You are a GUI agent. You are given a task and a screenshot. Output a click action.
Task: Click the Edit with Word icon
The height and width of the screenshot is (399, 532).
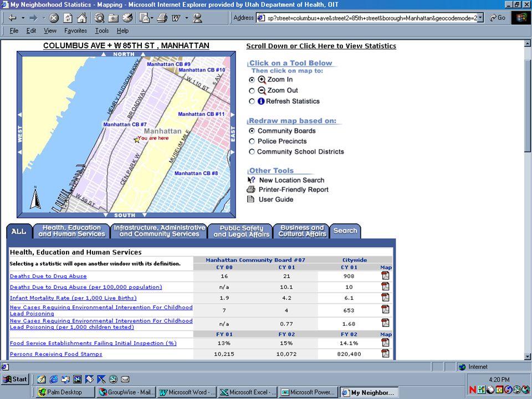(x=176, y=18)
